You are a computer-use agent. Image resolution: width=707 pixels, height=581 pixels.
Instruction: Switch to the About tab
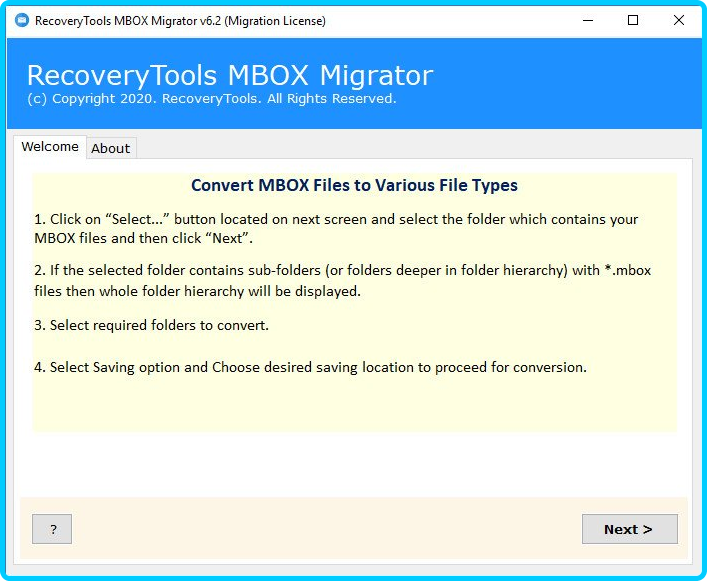coord(110,148)
